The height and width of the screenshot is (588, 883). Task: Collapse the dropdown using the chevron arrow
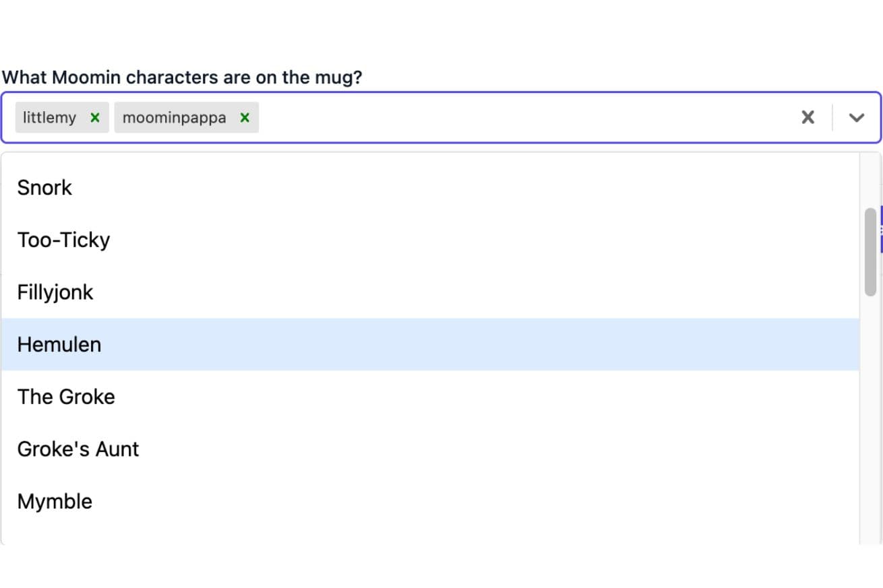tap(857, 118)
